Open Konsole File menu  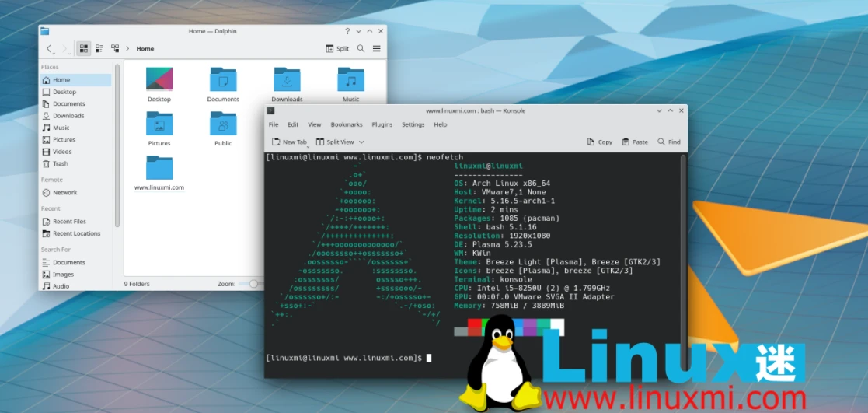tap(274, 124)
